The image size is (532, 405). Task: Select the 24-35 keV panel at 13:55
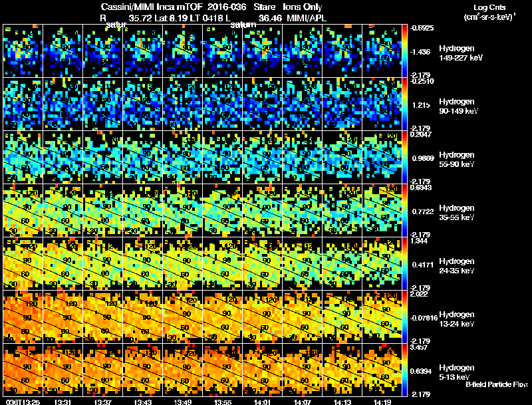(x=223, y=264)
